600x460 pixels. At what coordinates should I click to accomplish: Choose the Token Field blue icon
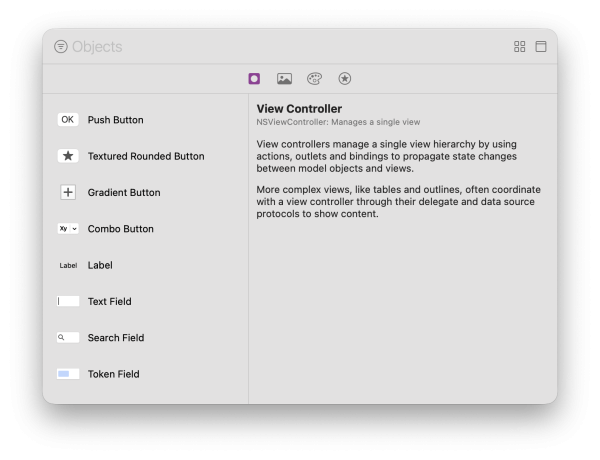pos(68,374)
